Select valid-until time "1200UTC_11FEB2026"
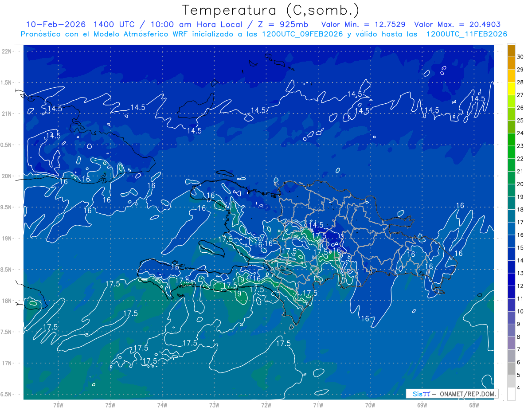Viewport: 532px width, 411px height. coord(467,34)
